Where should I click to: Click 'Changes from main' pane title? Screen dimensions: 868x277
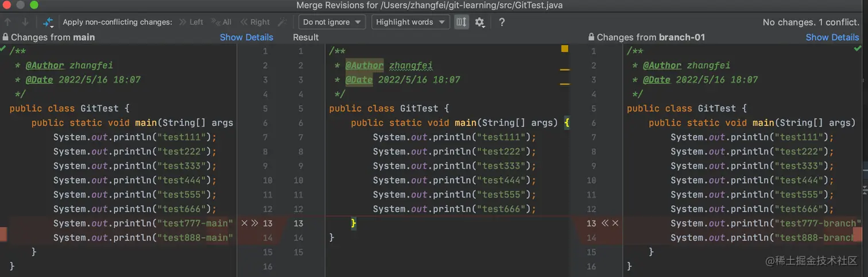tap(53, 37)
